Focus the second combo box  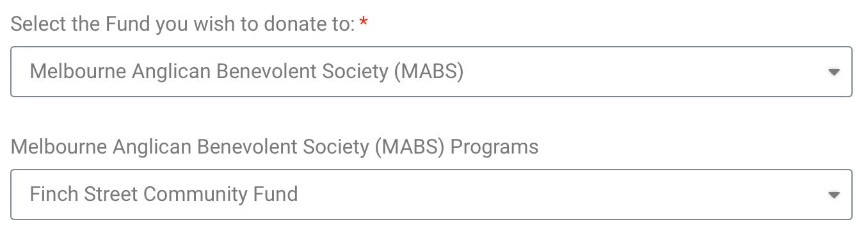[x=431, y=195]
